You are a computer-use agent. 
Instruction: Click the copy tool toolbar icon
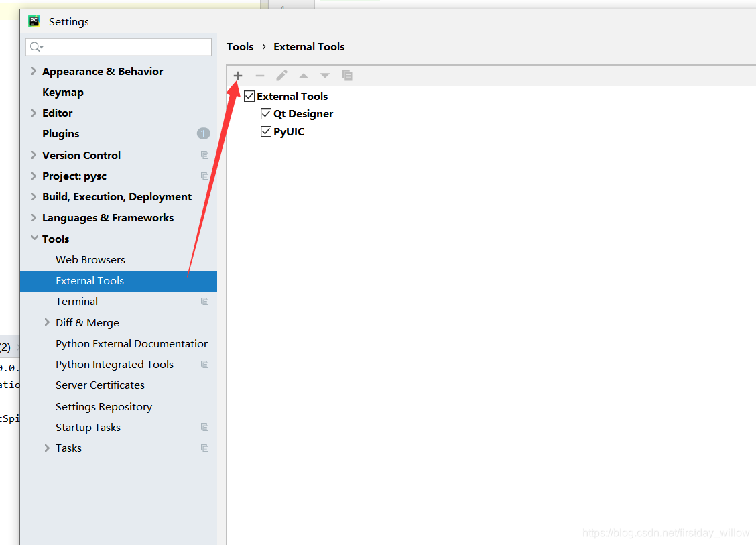click(x=346, y=75)
